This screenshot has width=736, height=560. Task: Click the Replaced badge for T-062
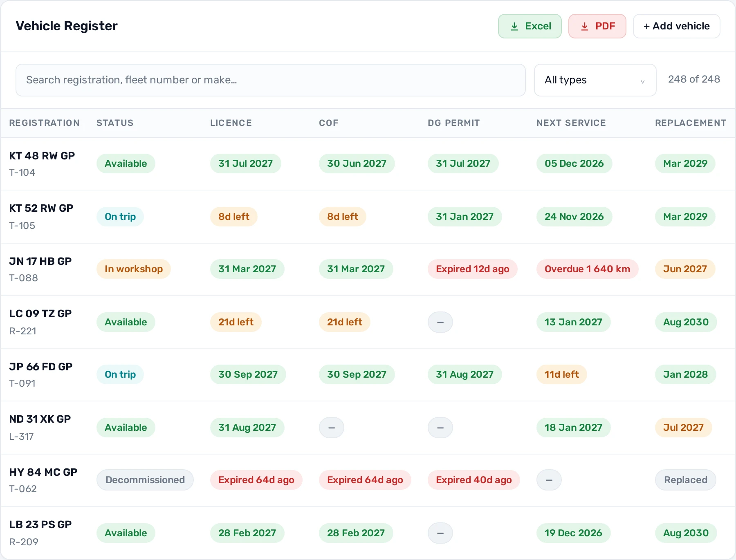click(686, 480)
